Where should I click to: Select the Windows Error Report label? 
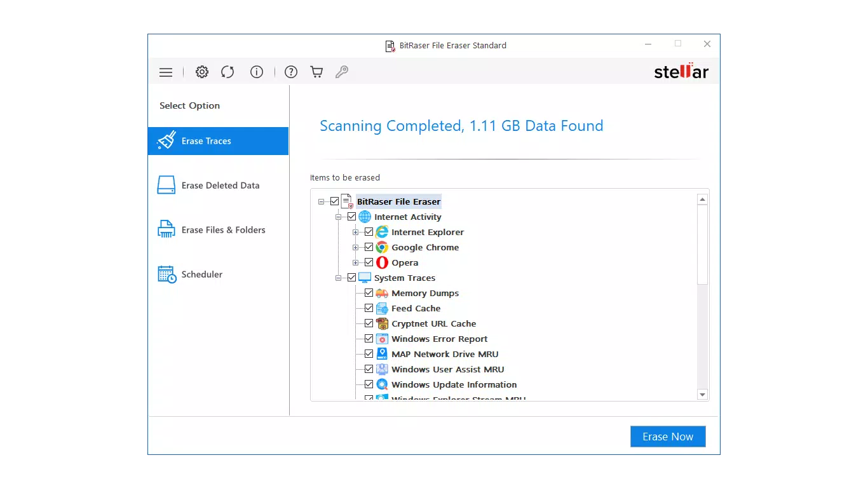(x=440, y=339)
